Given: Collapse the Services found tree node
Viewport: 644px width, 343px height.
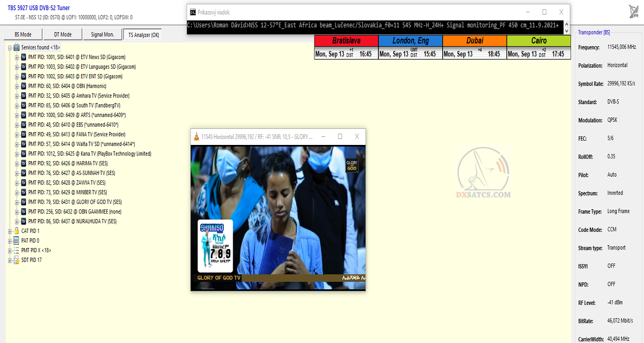Looking at the screenshot, I should click(x=10, y=47).
